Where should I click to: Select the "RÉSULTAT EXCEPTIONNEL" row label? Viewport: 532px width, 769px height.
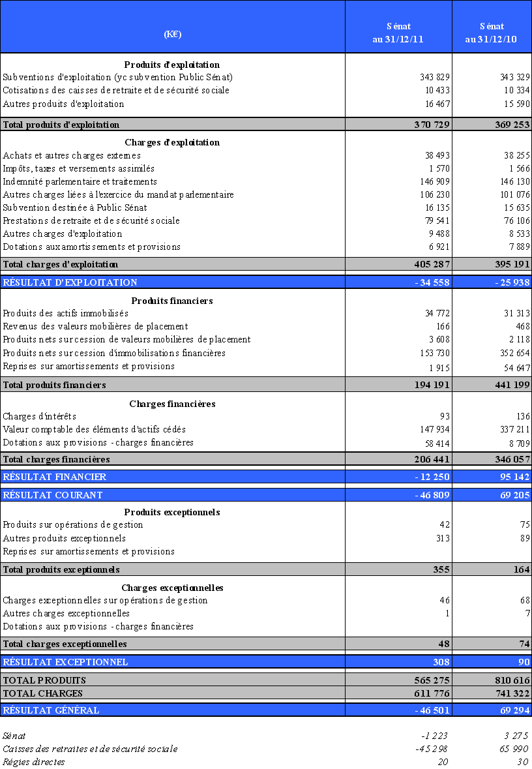[x=66, y=662]
